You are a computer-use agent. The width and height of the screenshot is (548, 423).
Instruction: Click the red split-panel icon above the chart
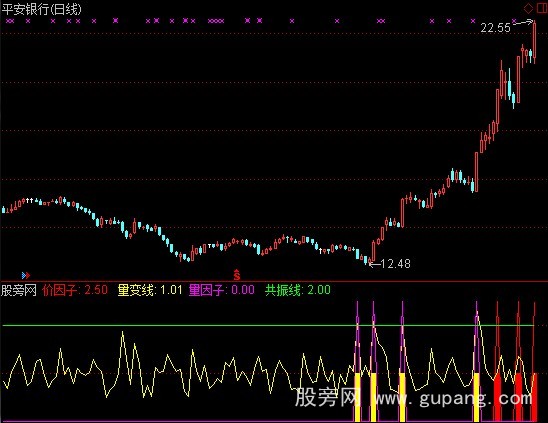(542, 8)
